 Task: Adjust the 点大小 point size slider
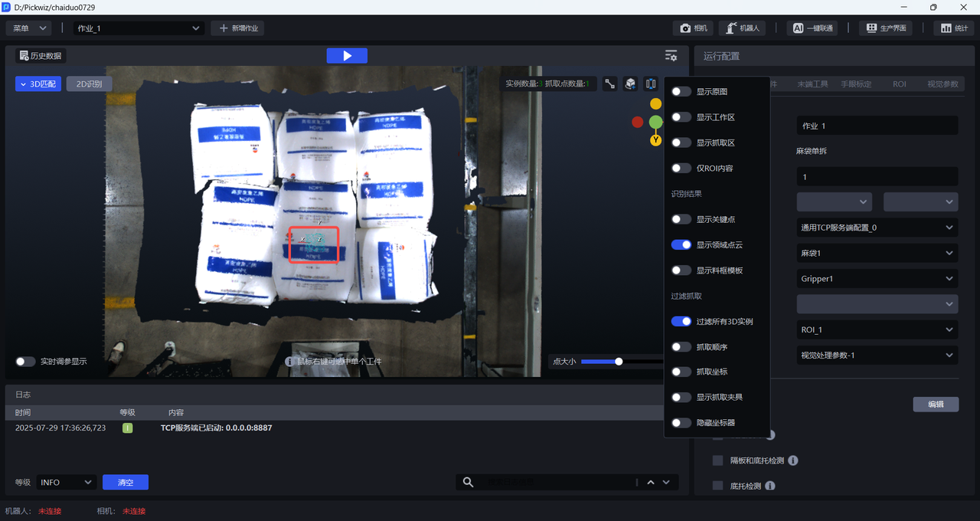(x=619, y=362)
